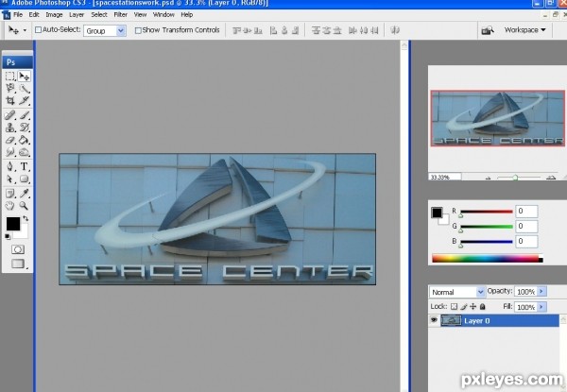Click the Auto-Align Layers button
The image size is (567, 392).
point(395,30)
